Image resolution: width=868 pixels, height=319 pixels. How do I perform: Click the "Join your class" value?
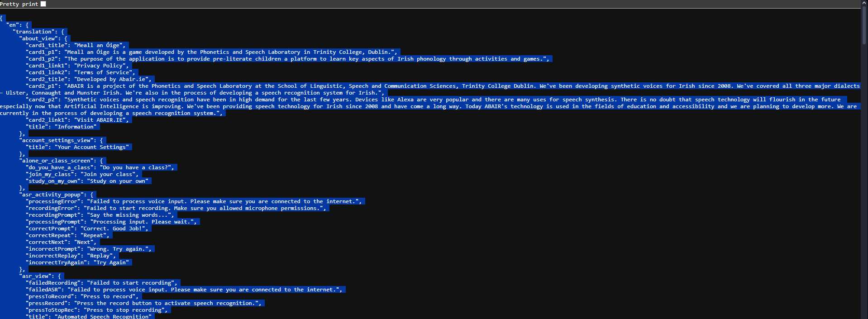(x=108, y=174)
